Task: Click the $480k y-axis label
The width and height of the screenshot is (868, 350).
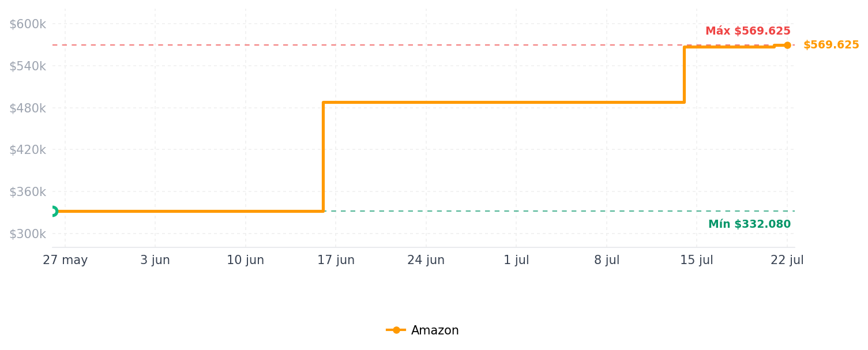Action: [28, 108]
